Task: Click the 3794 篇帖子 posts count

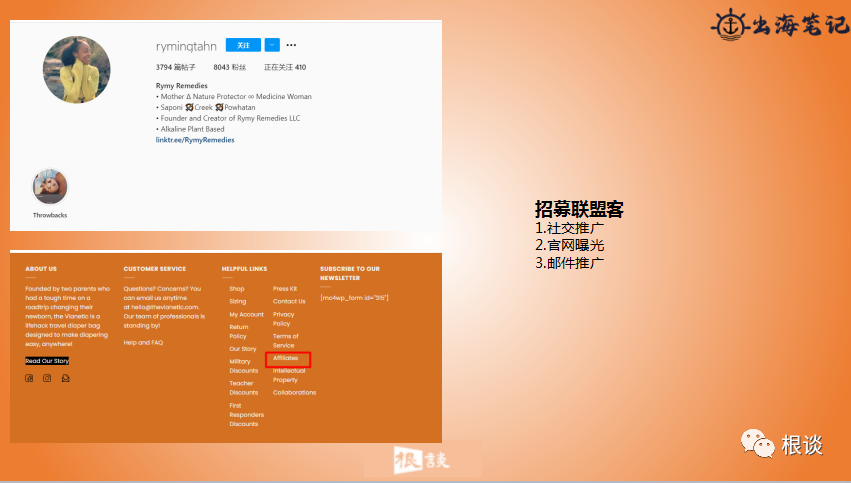Action: click(175, 67)
